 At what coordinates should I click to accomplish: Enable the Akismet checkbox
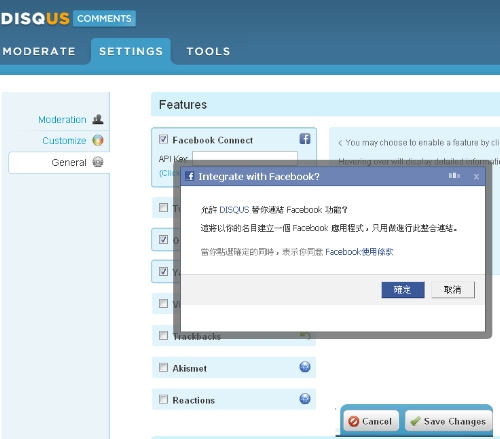click(163, 367)
